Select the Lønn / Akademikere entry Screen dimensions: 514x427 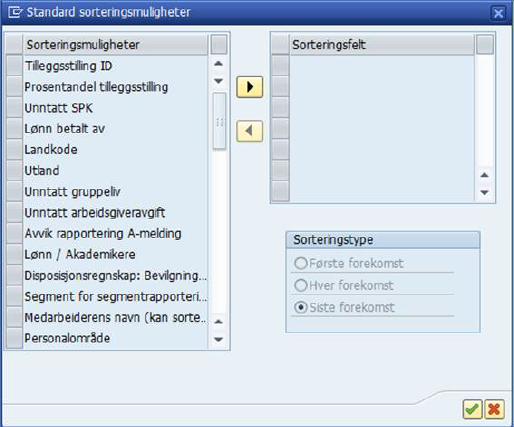click(115, 255)
